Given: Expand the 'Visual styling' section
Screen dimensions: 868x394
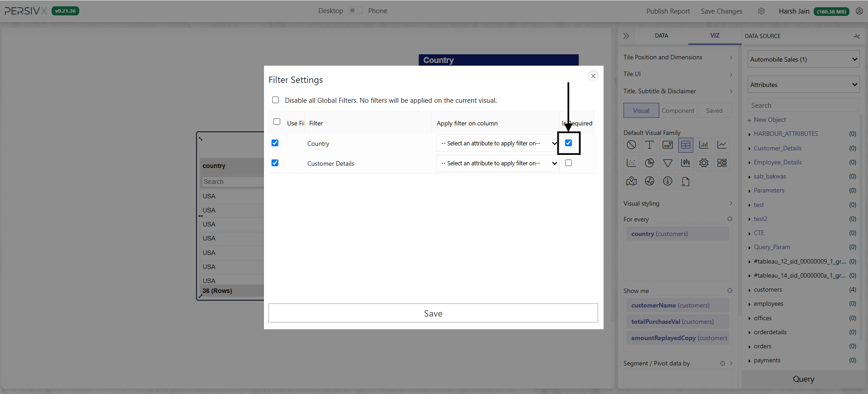Looking at the screenshot, I should click(x=678, y=203).
